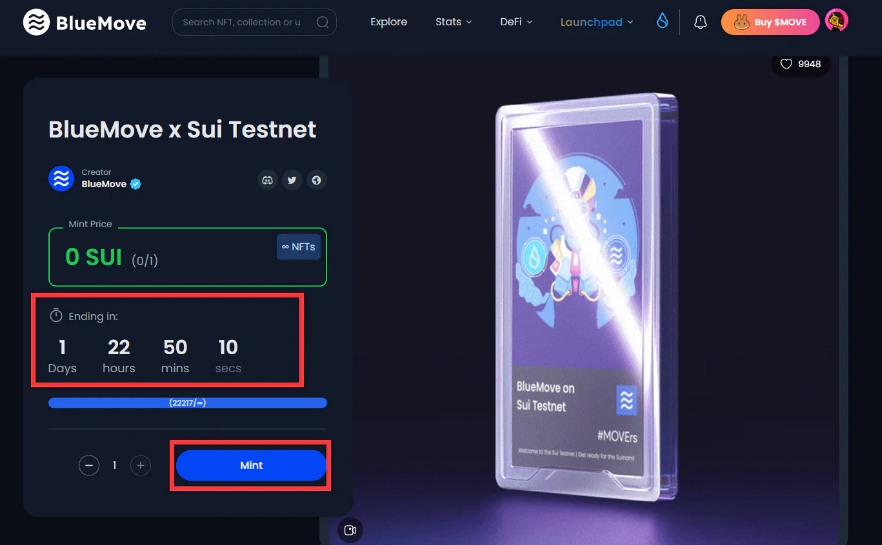Decrease mint quantity with minus button
Image resolution: width=882 pixels, height=545 pixels.
(89, 465)
